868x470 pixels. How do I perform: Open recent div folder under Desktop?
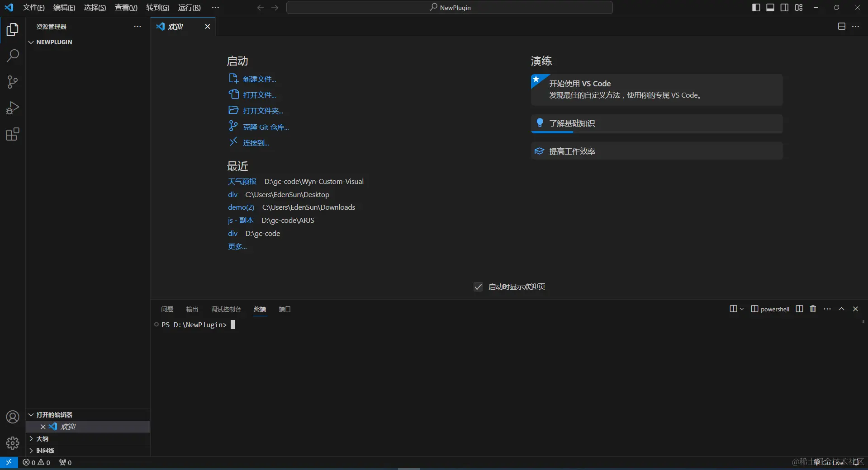232,194
